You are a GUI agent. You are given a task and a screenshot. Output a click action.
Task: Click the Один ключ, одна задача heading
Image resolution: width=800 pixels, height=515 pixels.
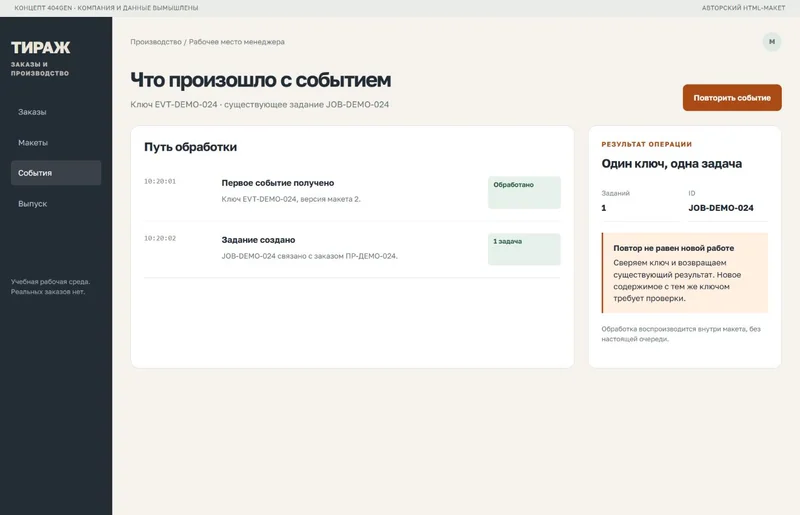pyautogui.click(x=671, y=164)
